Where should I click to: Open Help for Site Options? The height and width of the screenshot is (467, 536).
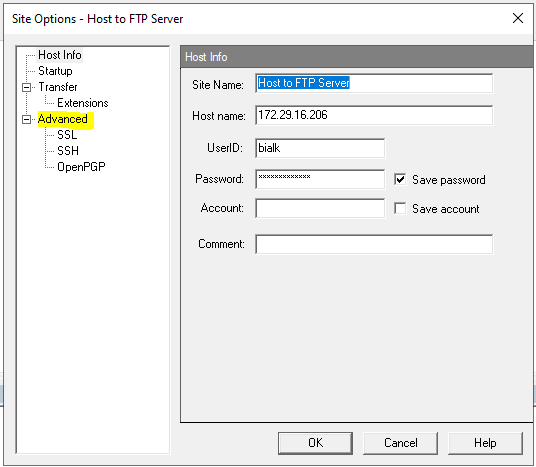point(485,443)
